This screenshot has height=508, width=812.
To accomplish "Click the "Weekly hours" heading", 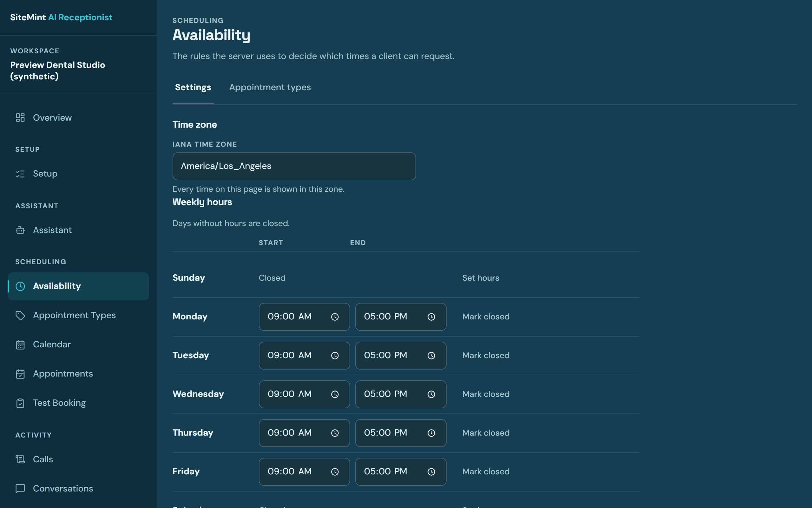I will (x=202, y=202).
